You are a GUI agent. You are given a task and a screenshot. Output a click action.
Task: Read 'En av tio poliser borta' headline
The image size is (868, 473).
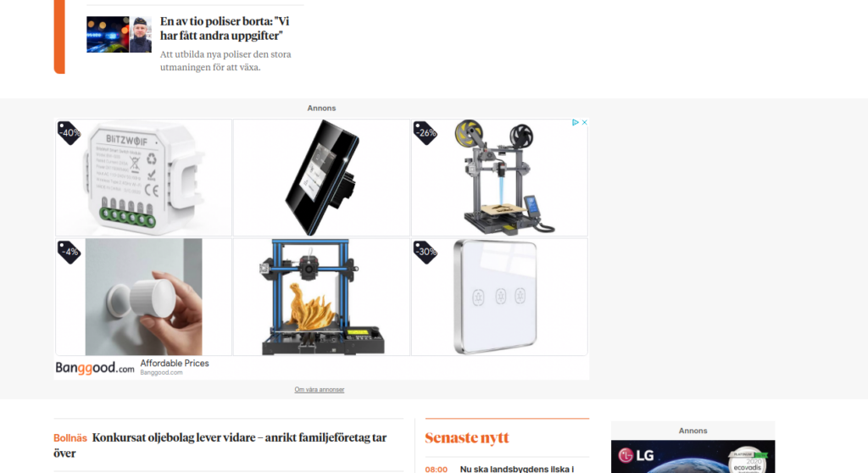click(225, 28)
